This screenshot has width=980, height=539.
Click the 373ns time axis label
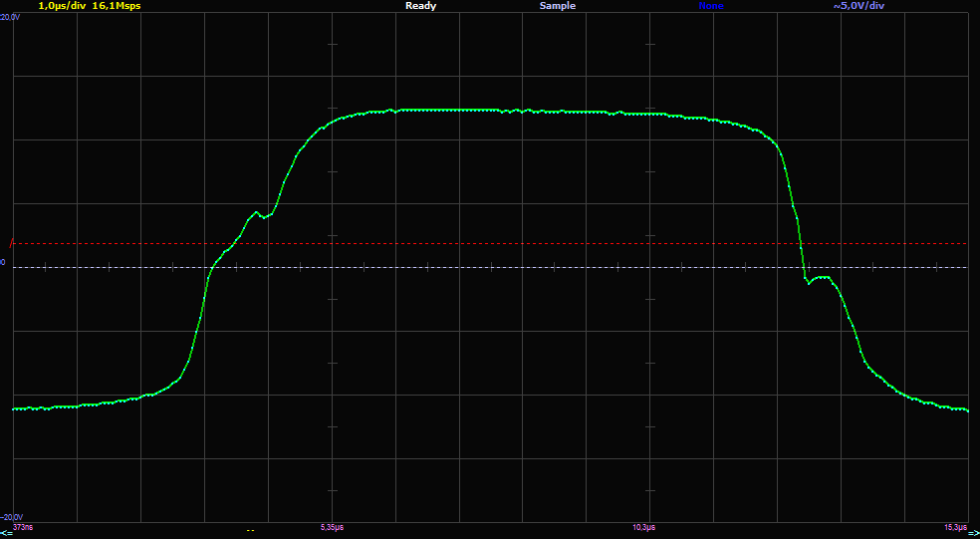tap(21, 528)
